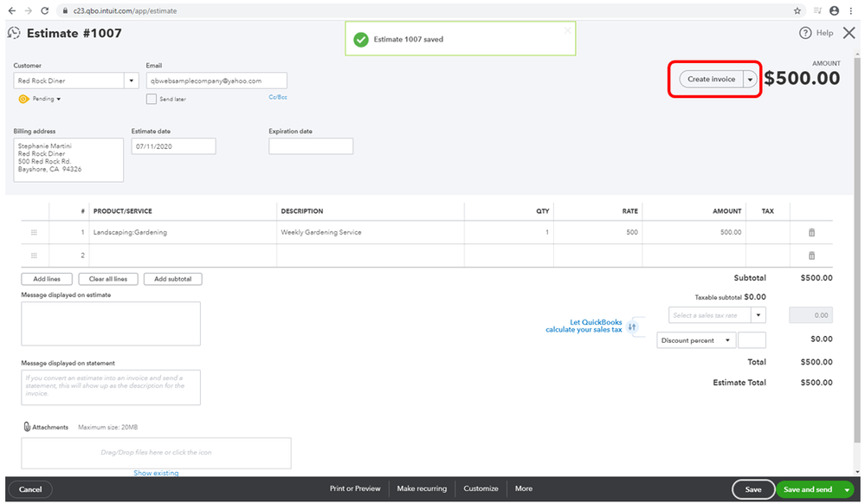Grab the drag handle for line 1
The width and height of the screenshot is (865, 504).
pyautogui.click(x=35, y=232)
